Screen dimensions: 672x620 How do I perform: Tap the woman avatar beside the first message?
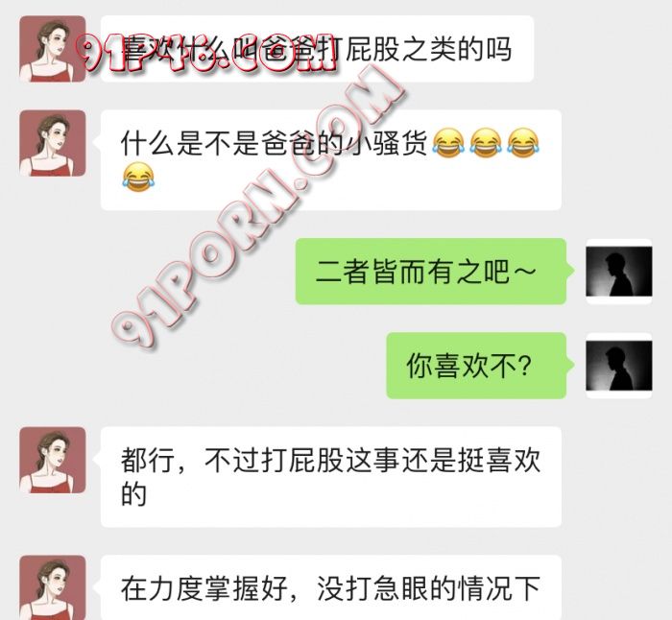point(53,49)
